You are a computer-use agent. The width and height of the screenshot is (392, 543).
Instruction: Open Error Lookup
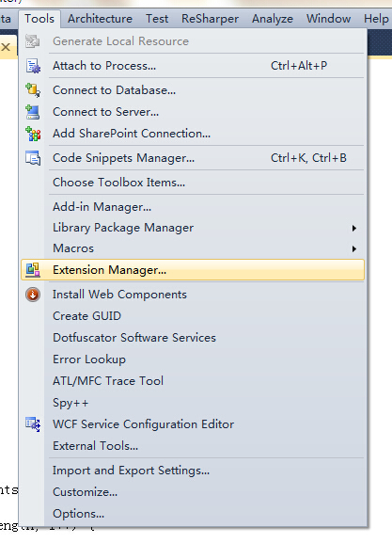(x=193, y=359)
